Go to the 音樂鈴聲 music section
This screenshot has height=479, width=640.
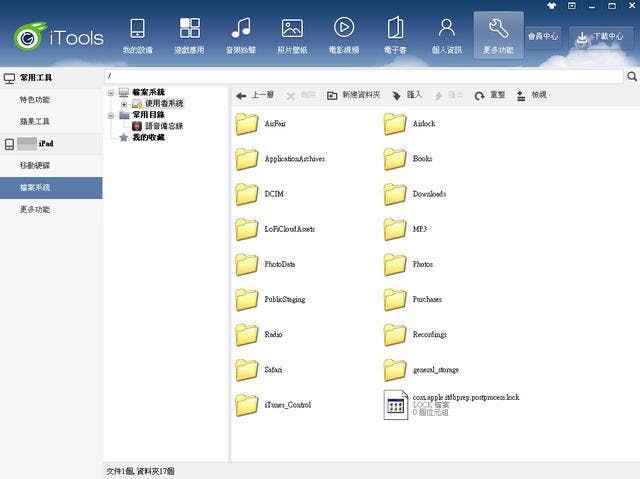240,34
